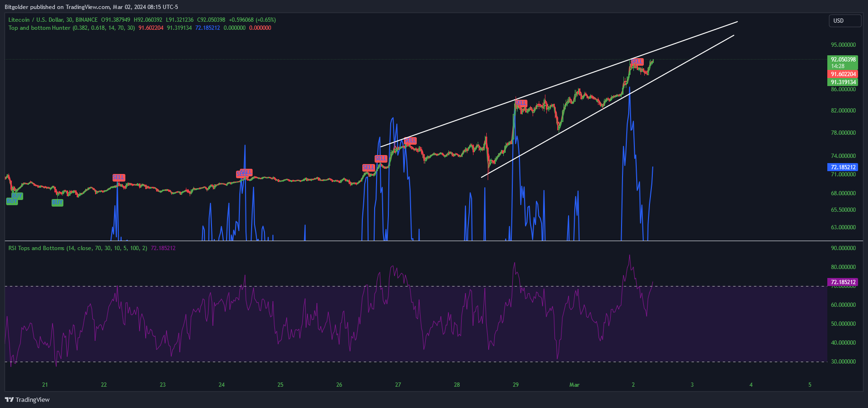The height and width of the screenshot is (408, 868).
Task: Click the C92.050398 close value
Action: (211, 20)
